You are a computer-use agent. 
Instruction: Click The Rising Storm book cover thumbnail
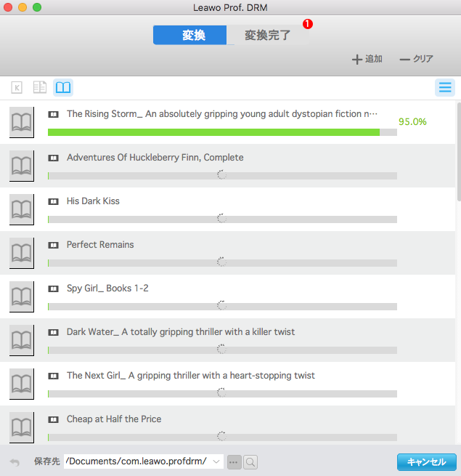coord(22,122)
